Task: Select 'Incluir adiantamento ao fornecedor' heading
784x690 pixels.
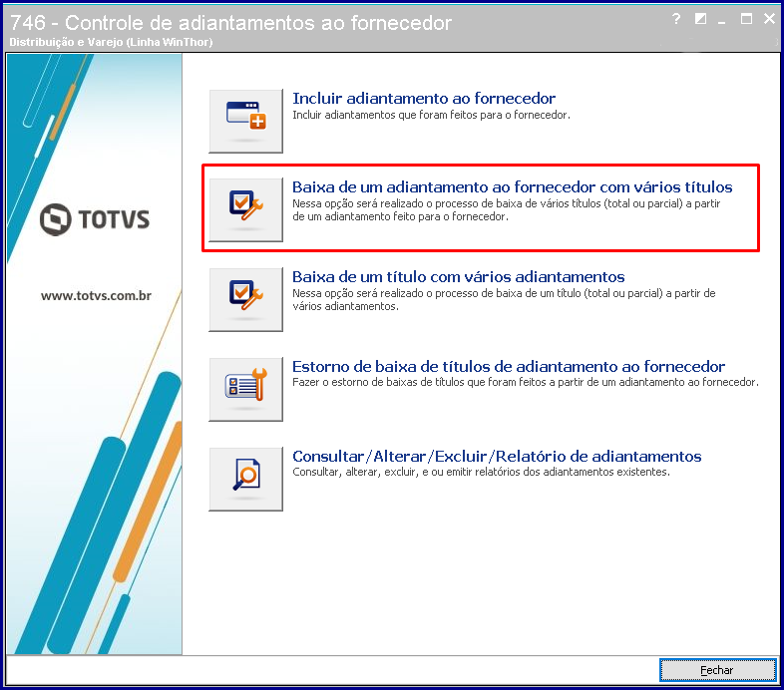Action: click(424, 98)
